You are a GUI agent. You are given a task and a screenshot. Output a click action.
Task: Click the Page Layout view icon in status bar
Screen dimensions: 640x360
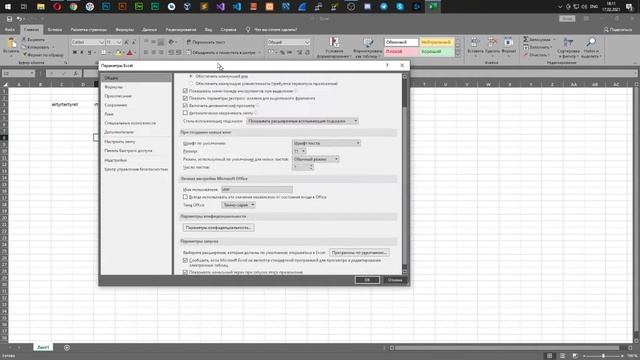click(x=562, y=356)
